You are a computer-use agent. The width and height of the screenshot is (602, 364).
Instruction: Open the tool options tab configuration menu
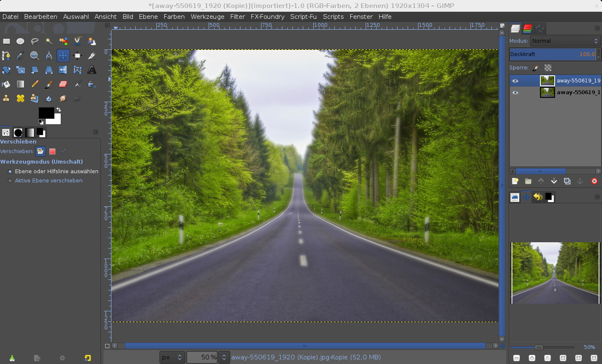[96, 132]
